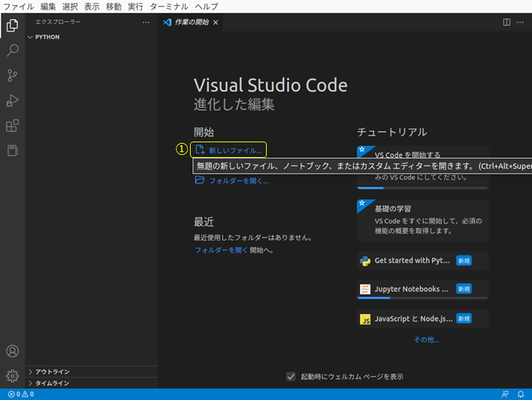Open the Extensions view icon
Image resolution: width=532 pixels, height=400 pixels.
click(x=12, y=126)
